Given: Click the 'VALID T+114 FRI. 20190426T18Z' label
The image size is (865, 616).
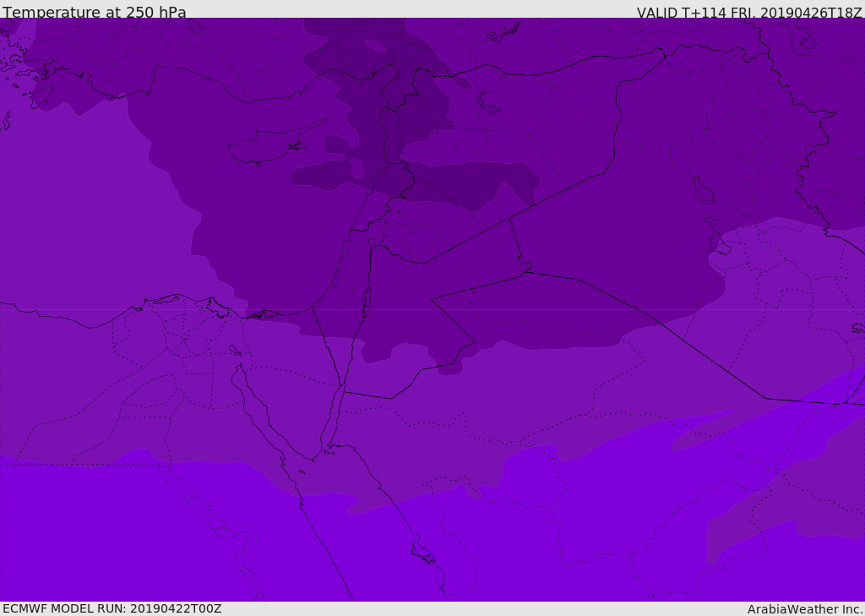Looking at the screenshot, I should (x=749, y=13).
